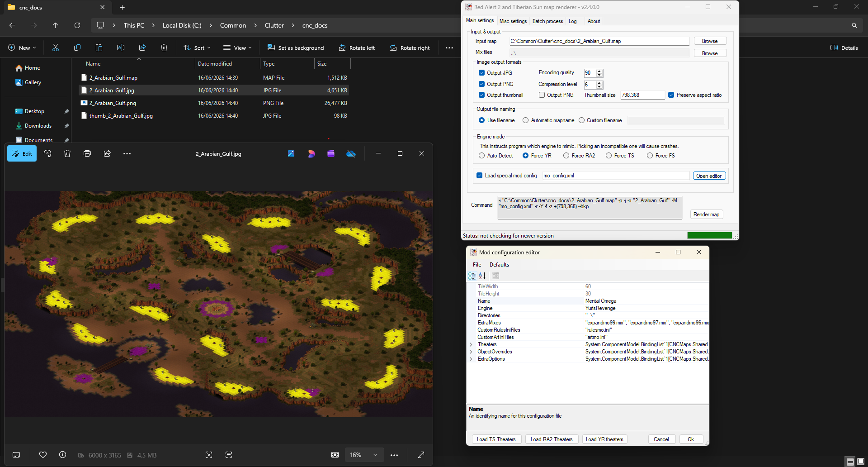Expand the Theaters property row
Viewport: 868px width, 467px height.
coord(471,344)
